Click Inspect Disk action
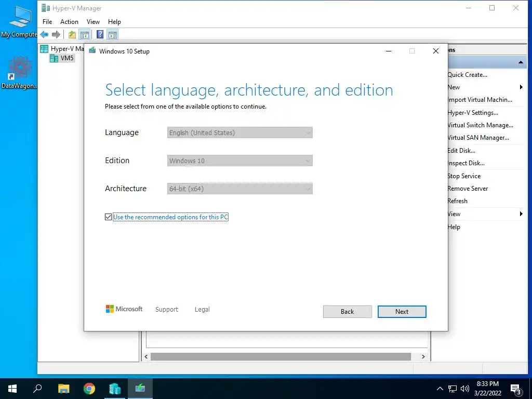This screenshot has width=532, height=399. click(466, 163)
